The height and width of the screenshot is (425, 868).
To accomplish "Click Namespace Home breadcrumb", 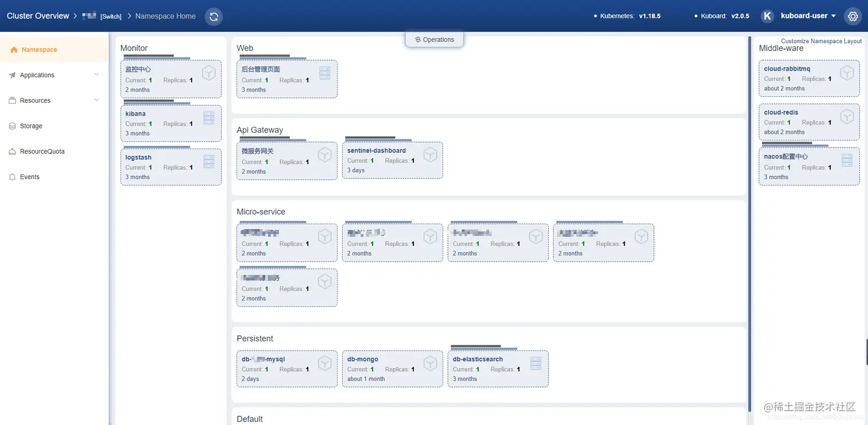I will [165, 16].
